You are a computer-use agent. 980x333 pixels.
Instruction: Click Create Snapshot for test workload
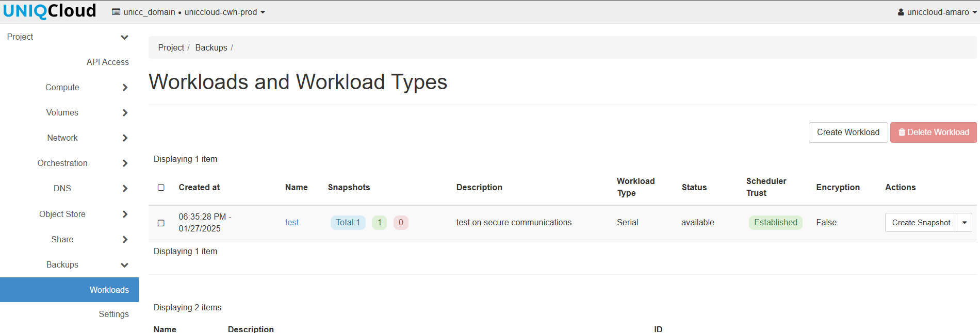[921, 223]
